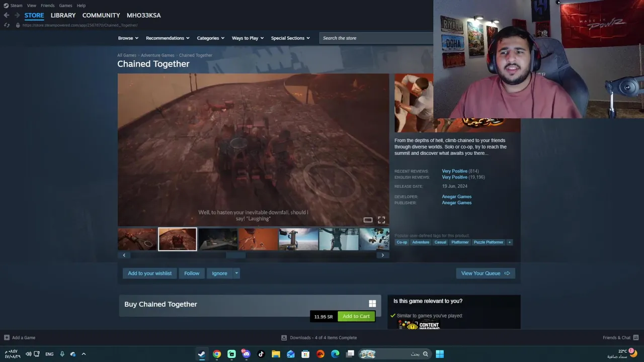This screenshot has height=362, width=644.
Task: Select the Casual tag
Action: coord(440,242)
